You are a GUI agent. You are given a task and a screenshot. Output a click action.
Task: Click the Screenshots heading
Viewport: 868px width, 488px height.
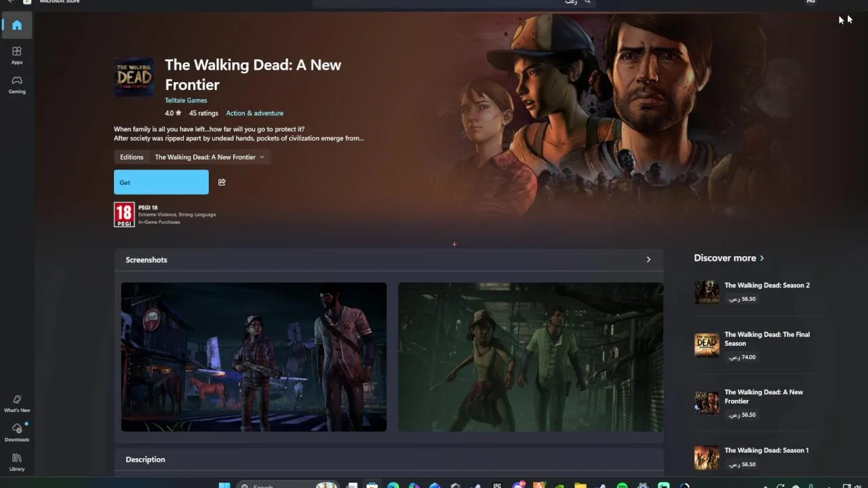[x=146, y=260]
